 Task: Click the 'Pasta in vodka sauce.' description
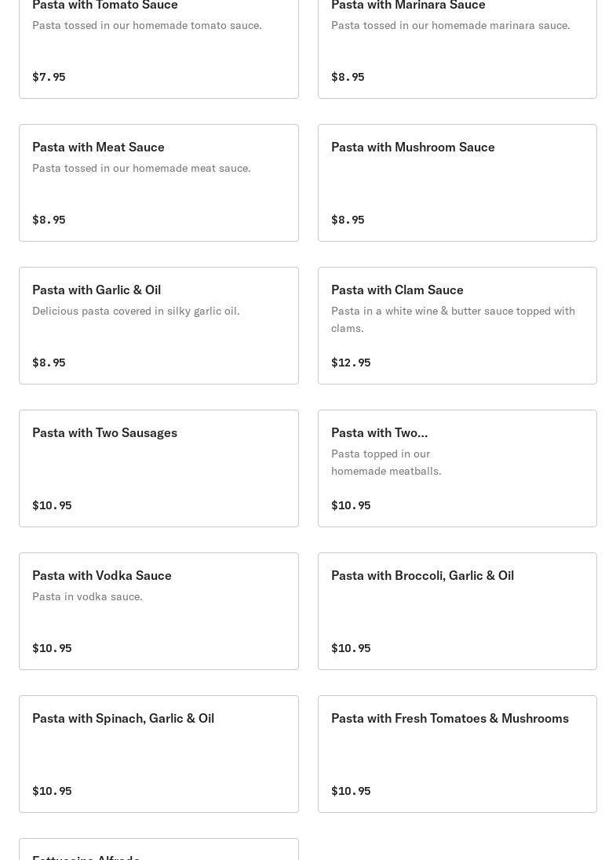click(x=87, y=596)
